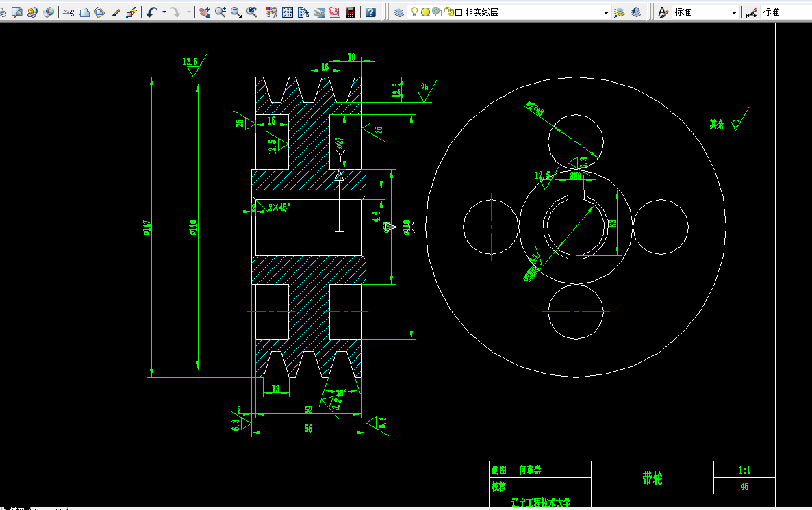Select the 32 keyway dimension text
This screenshot has height=510, width=812.
coord(613,223)
